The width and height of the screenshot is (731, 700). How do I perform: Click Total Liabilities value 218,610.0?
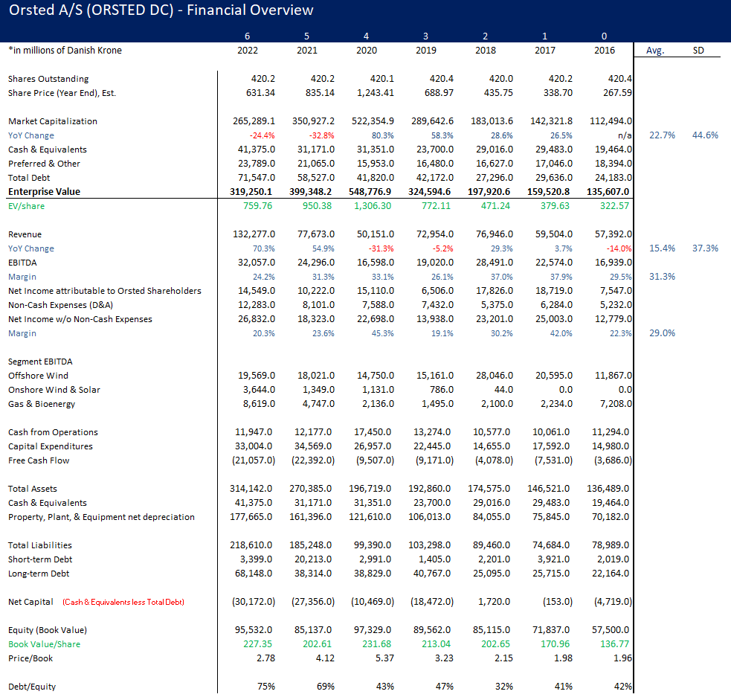pos(251,545)
